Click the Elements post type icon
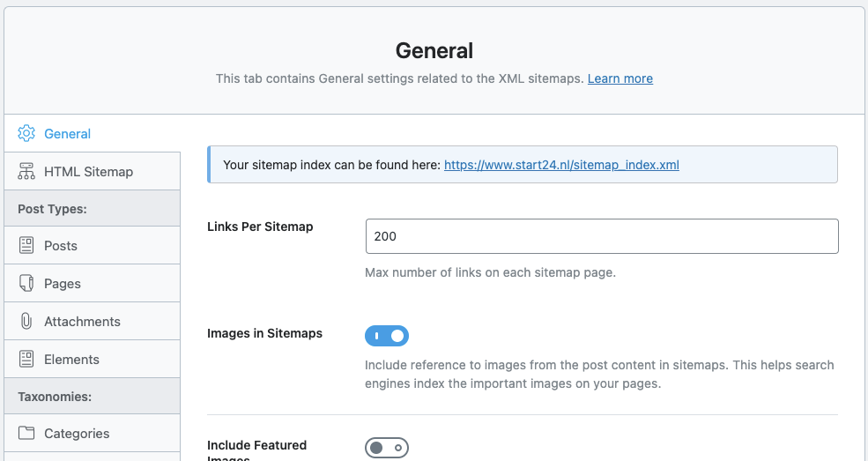This screenshot has height=461, width=868. [26, 360]
